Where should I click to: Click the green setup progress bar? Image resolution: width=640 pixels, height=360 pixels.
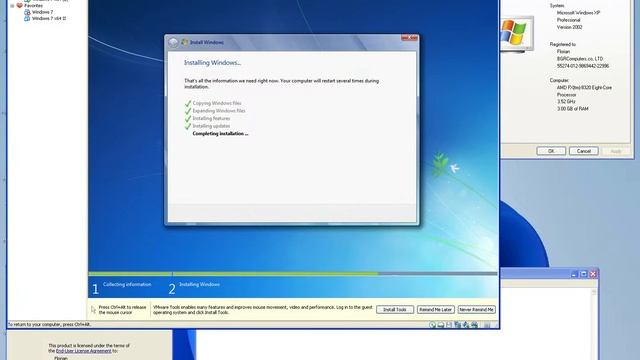[x=233, y=273]
